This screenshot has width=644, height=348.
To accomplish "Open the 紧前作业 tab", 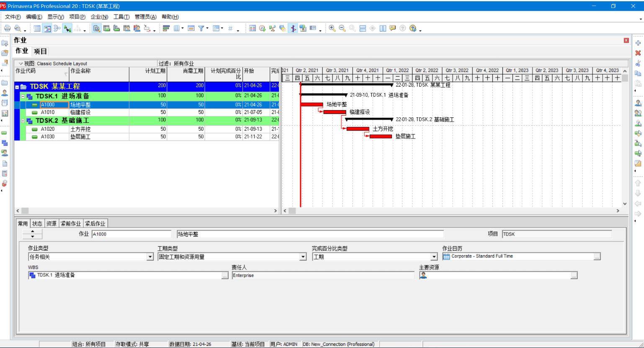I will [x=71, y=224].
